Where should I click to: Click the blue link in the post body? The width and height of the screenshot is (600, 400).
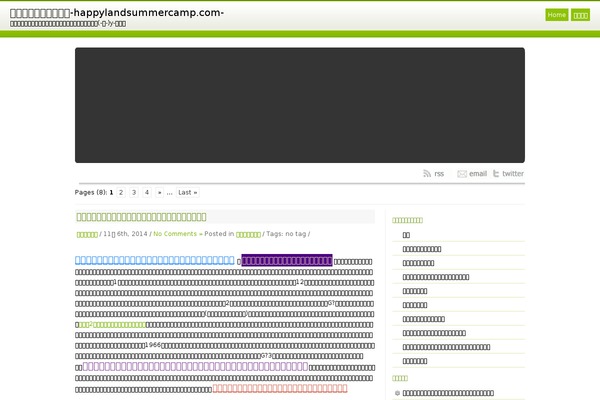coord(155,260)
